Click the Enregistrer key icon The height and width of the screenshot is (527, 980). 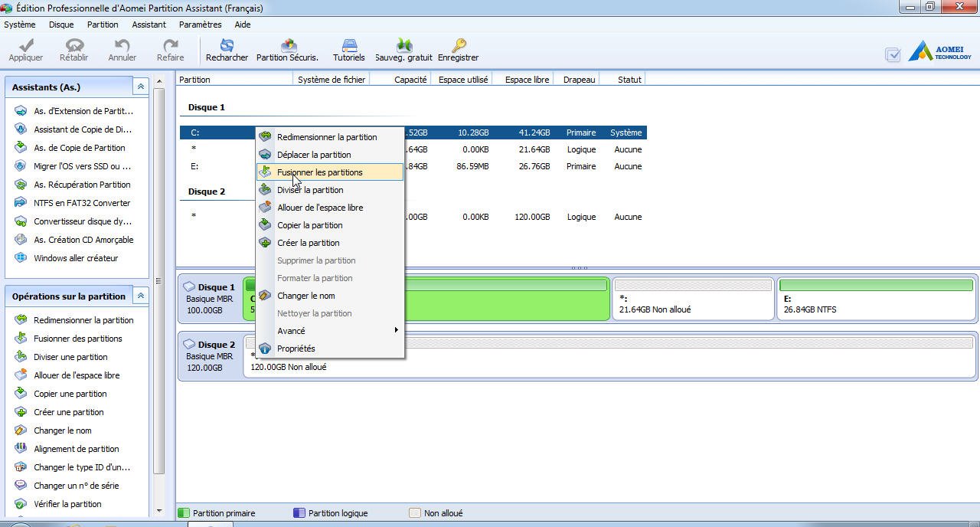pos(459,45)
